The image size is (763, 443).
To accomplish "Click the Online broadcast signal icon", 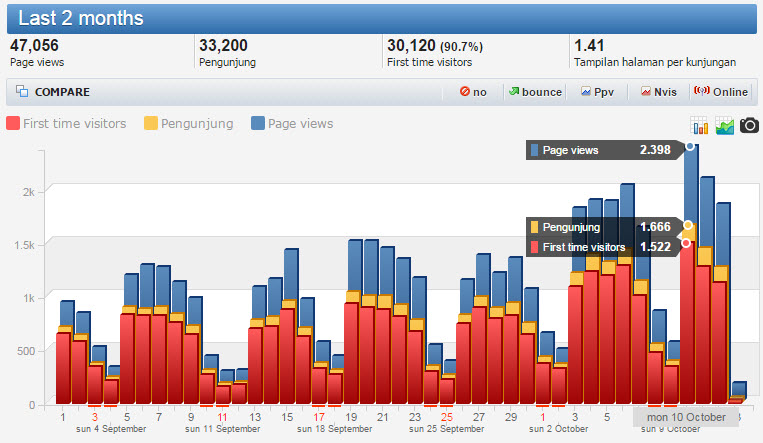I will click(x=701, y=91).
